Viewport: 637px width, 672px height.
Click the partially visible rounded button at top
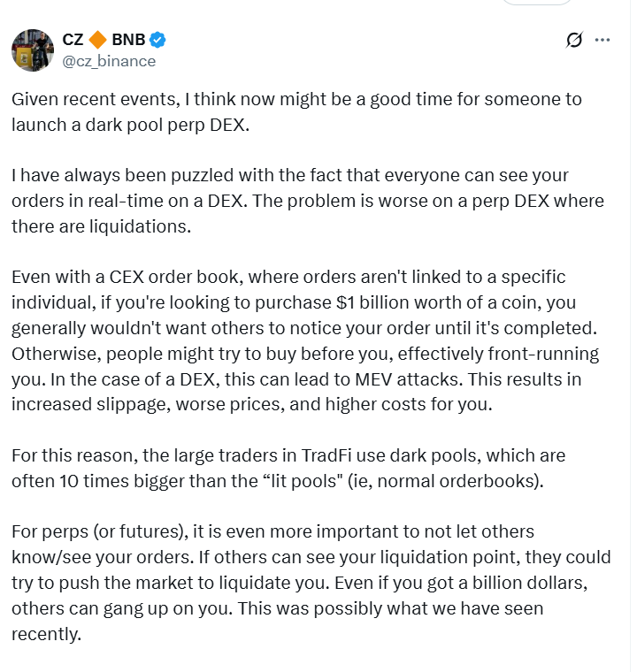click(536, 2)
